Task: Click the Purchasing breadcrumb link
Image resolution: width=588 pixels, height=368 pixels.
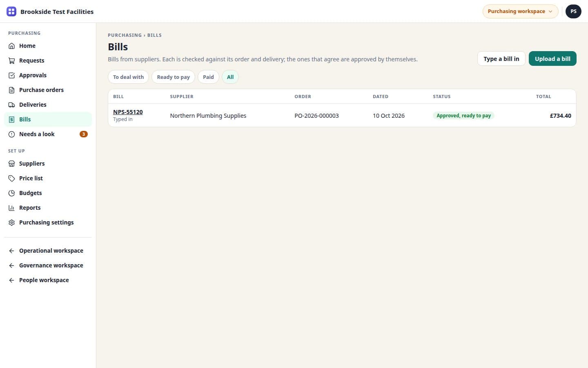Action: (125, 35)
